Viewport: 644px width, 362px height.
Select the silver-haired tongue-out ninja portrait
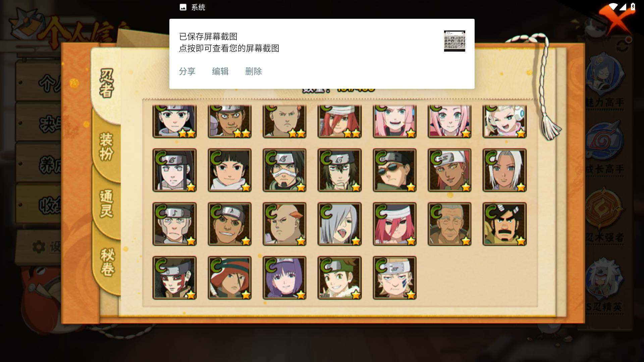[x=339, y=224]
